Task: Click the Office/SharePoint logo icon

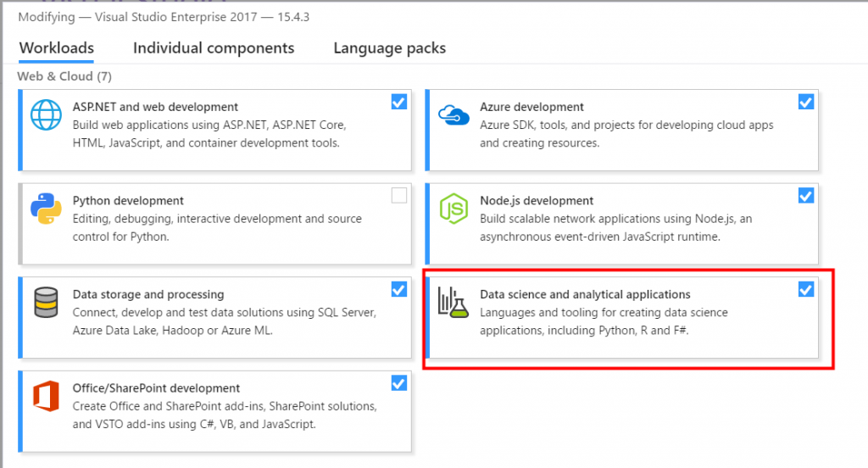Action: click(46, 397)
